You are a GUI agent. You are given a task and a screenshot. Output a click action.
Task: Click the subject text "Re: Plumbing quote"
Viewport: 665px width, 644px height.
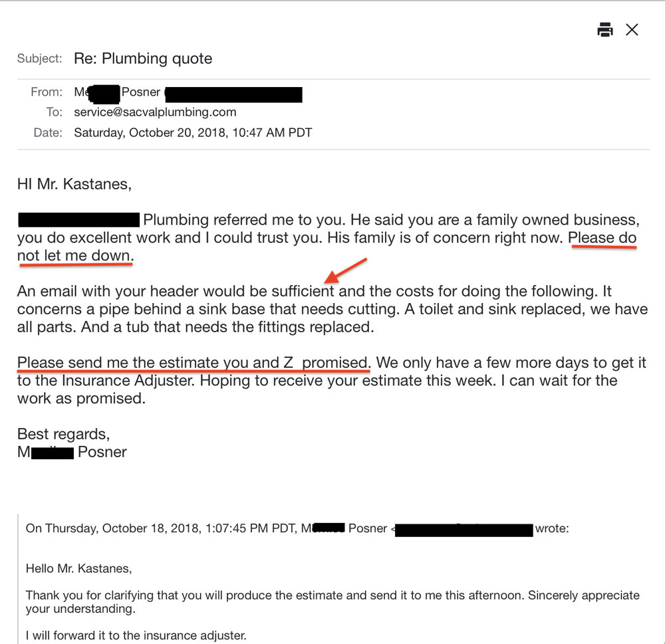[143, 58]
